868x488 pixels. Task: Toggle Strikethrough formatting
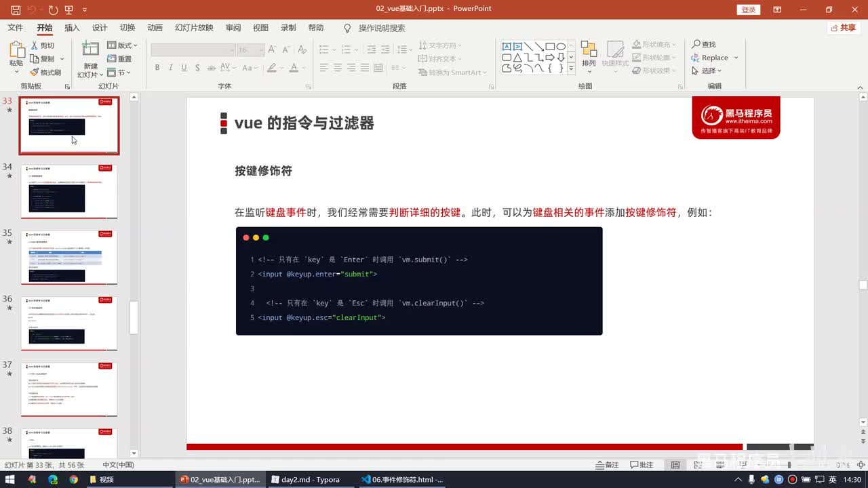pos(212,68)
